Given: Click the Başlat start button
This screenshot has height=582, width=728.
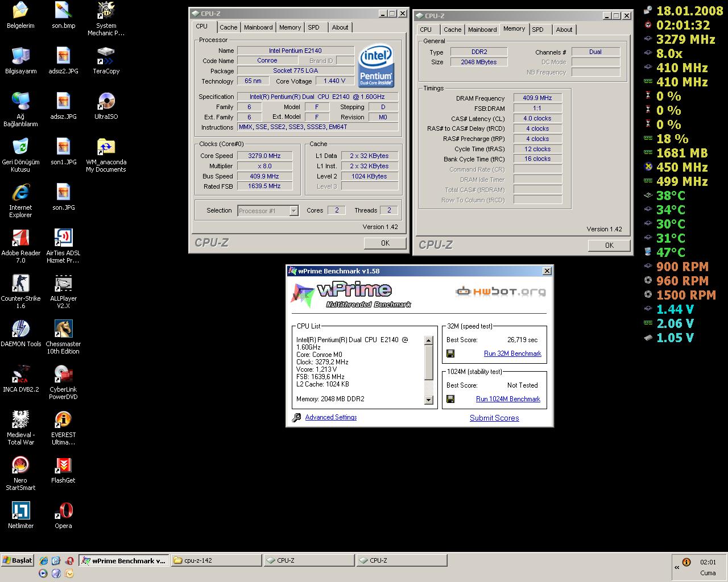Looking at the screenshot, I should 18,560.
